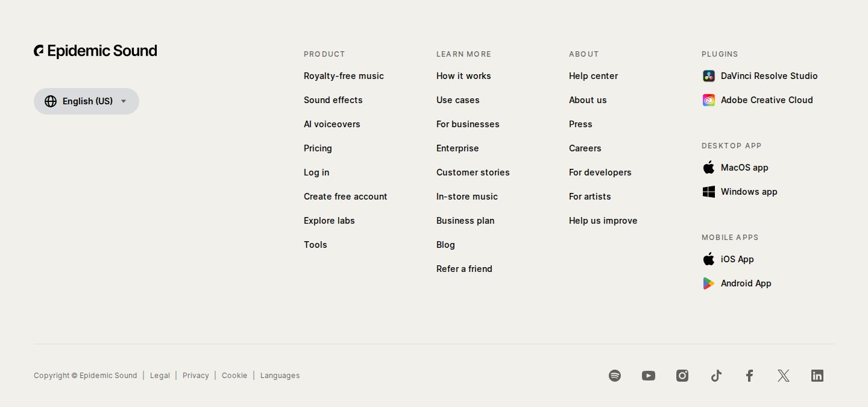Open Privacy footer link
The width and height of the screenshot is (868, 407).
point(196,376)
